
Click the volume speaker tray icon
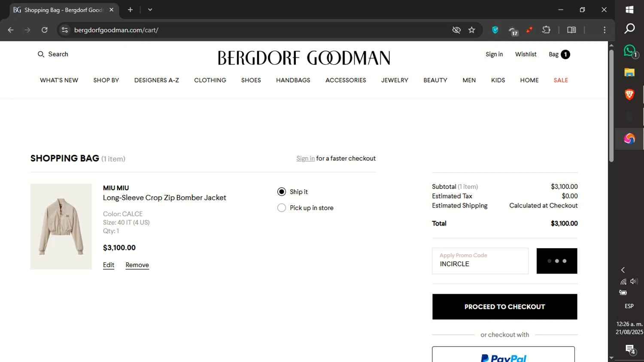[x=634, y=281]
